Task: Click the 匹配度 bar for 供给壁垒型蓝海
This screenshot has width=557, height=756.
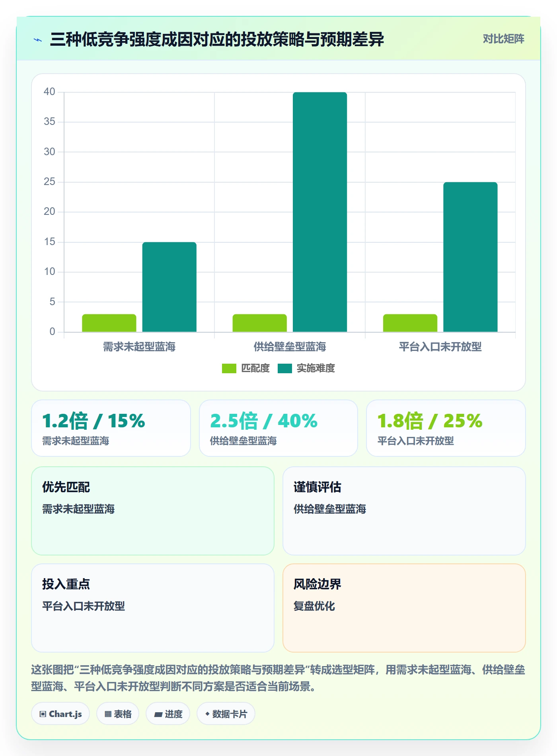Action: point(259,323)
